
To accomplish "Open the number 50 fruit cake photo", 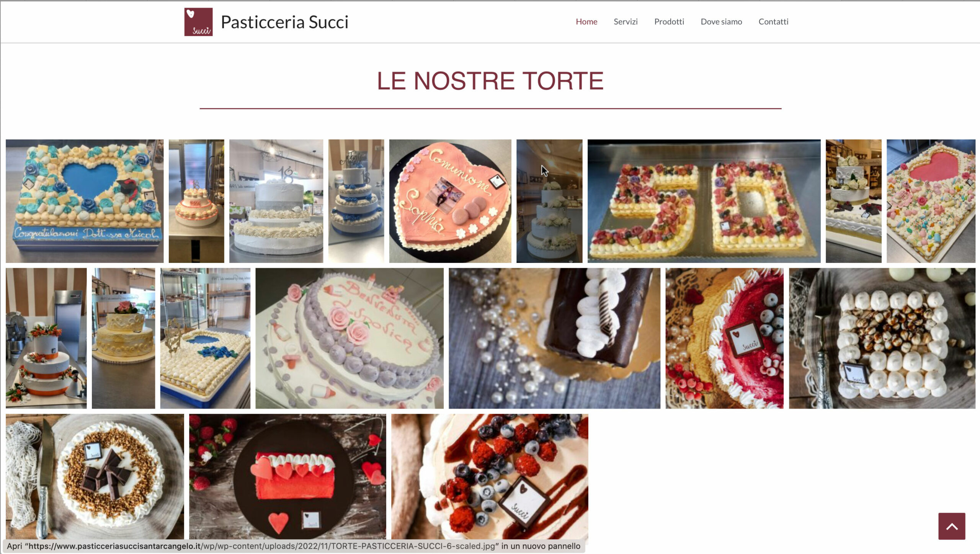I will point(704,201).
